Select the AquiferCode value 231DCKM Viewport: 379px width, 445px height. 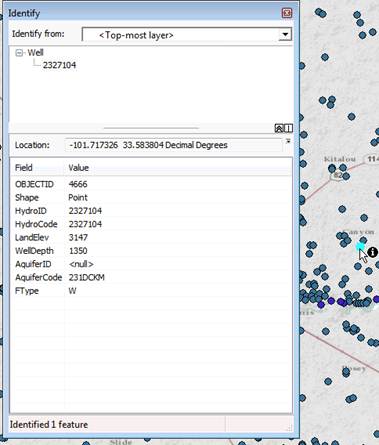point(87,277)
